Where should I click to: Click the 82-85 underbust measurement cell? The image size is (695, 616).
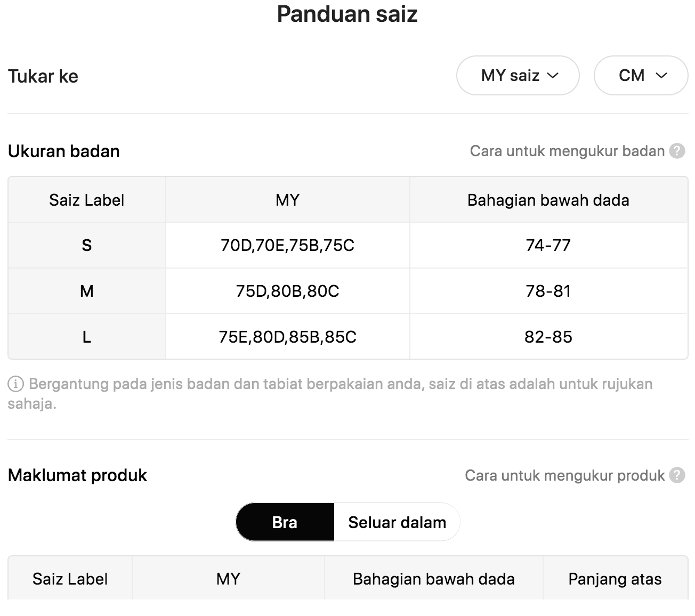548,337
